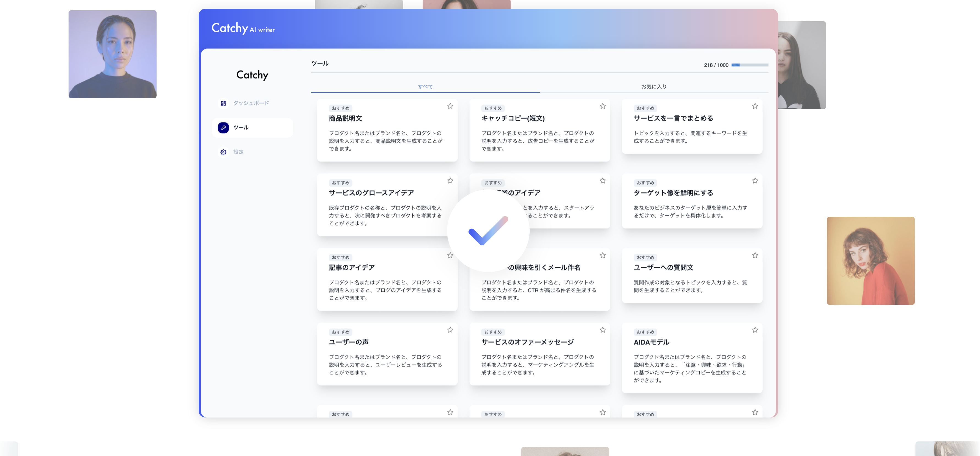Click the 218 / 1000 usage progress bar
The image size is (980, 456).
(749, 65)
